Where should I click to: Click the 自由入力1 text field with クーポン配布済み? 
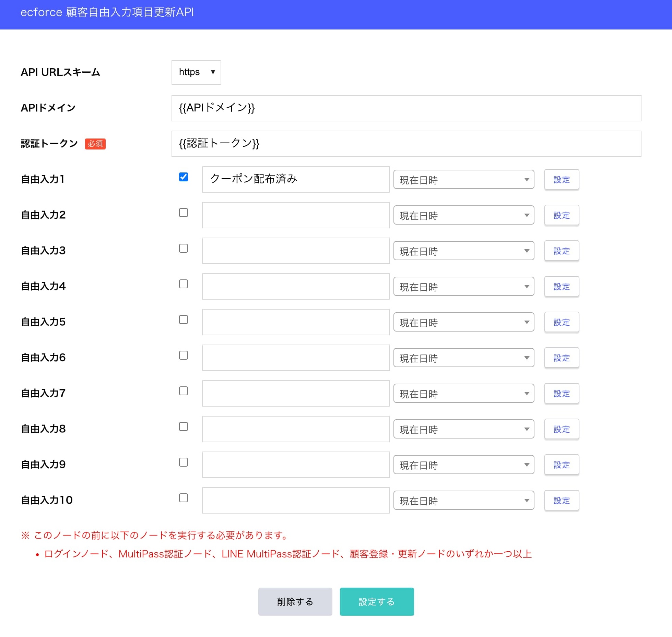pos(296,179)
